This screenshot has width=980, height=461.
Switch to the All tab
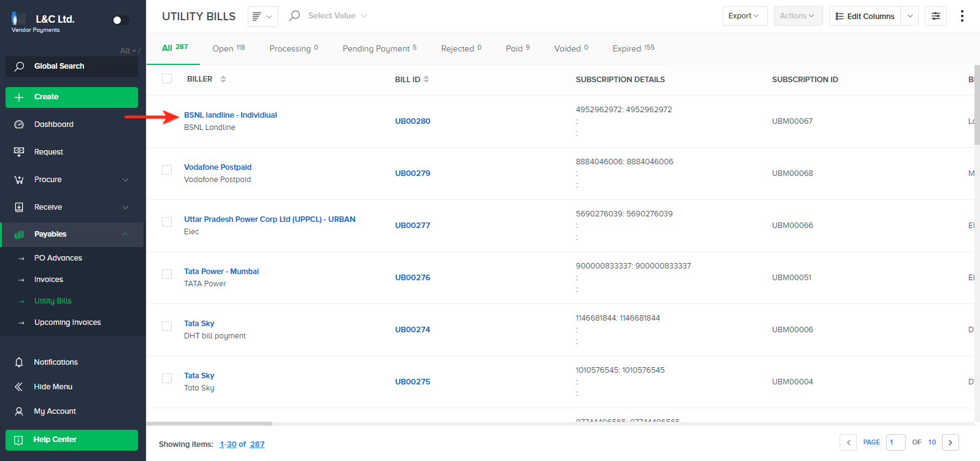tap(175, 48)
